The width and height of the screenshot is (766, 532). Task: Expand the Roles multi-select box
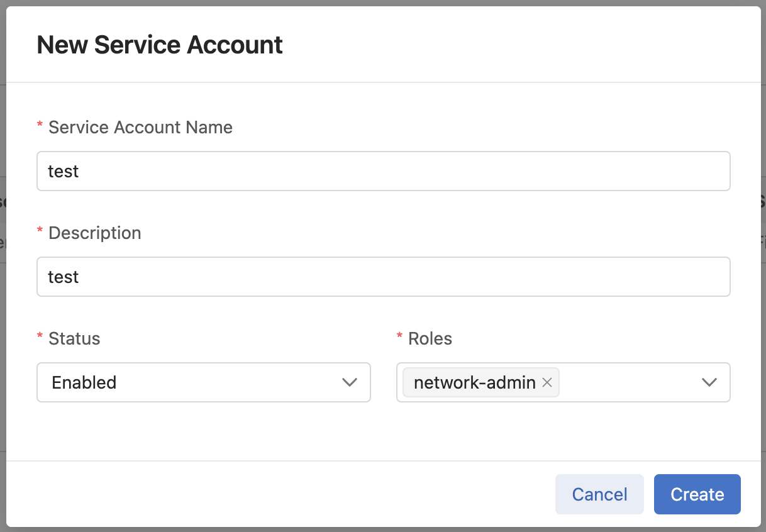point(629,382)
